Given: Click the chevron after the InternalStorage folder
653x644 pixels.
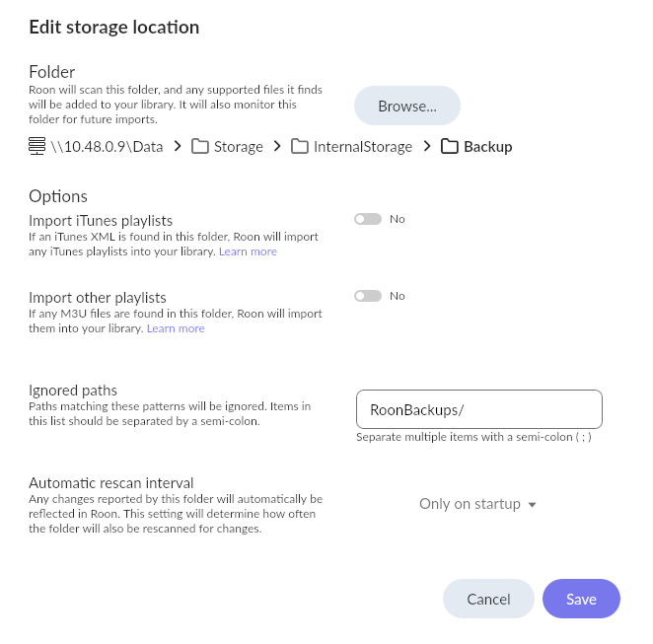Looking at the screenshot, I should (427, 147).
